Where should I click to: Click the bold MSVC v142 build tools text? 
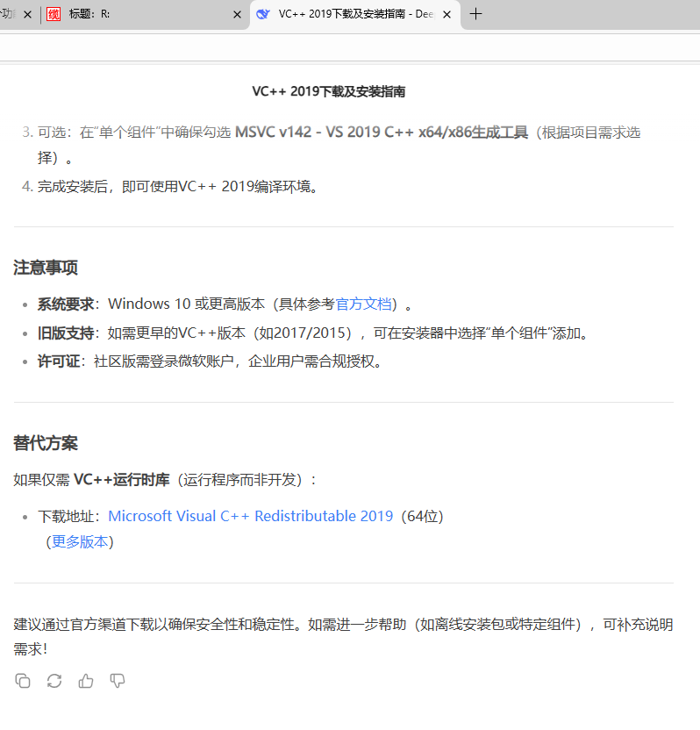tap(382, 132)
